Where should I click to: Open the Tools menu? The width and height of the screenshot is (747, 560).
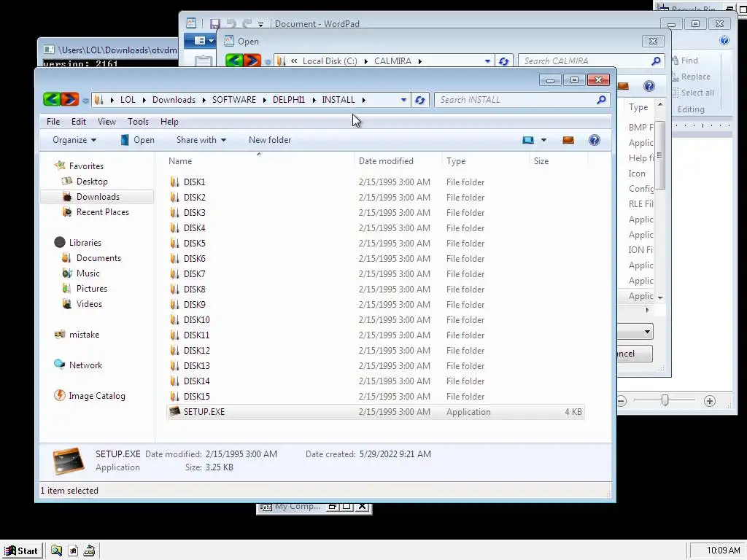pos(138,122)
